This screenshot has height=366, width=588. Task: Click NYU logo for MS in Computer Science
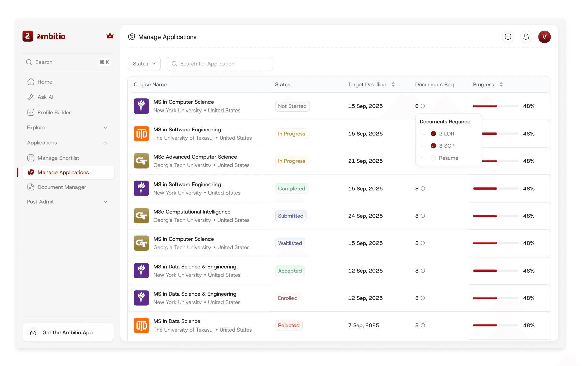[141, 106]
